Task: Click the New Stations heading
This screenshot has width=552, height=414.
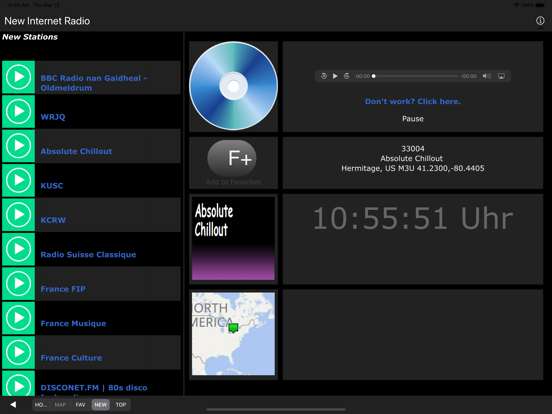Action: tap(30, 37)
